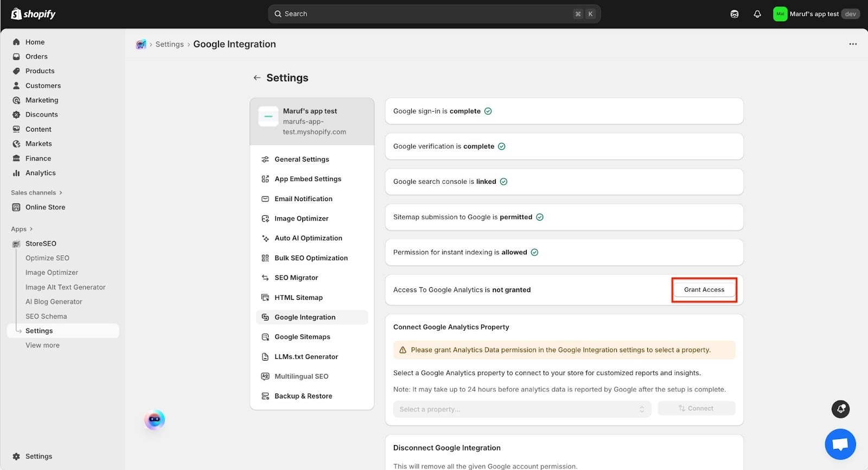The image size is (868, 470).
Task: Click the dark rocket floating button
Action: pos(841,409)
